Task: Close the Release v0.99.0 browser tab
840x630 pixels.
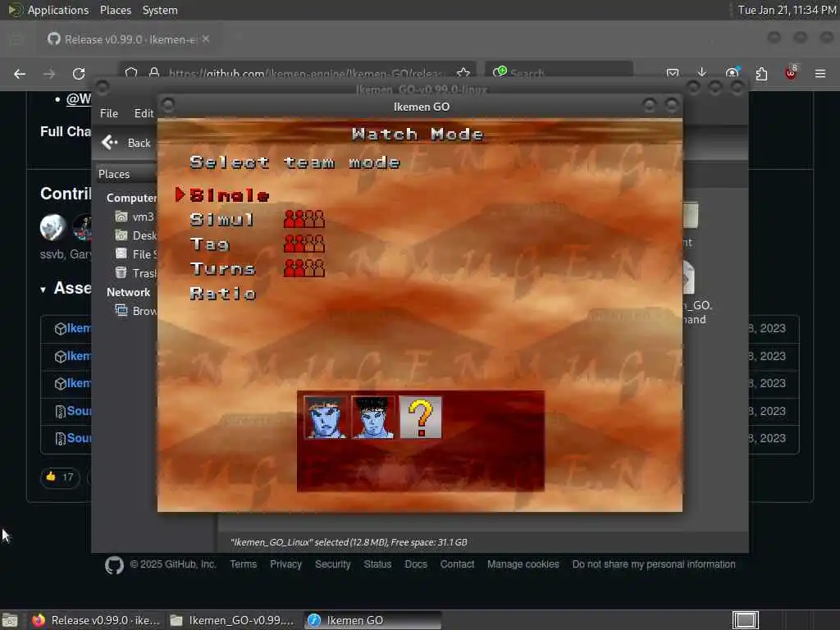Action: (x=206, y=39)
